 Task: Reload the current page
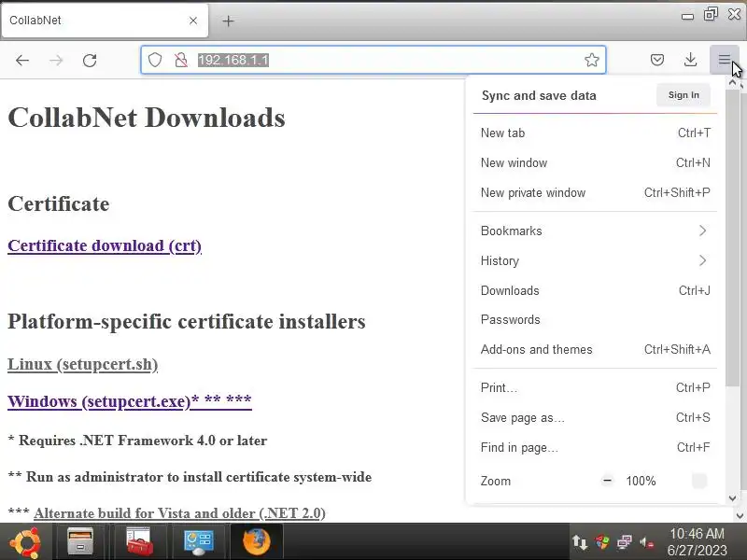click(x=90, y=60)
